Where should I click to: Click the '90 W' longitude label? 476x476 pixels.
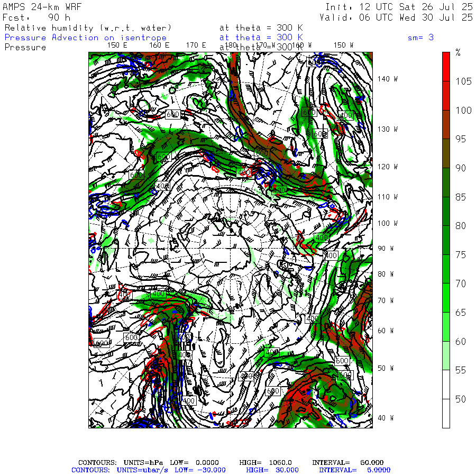tap(386, 249)
